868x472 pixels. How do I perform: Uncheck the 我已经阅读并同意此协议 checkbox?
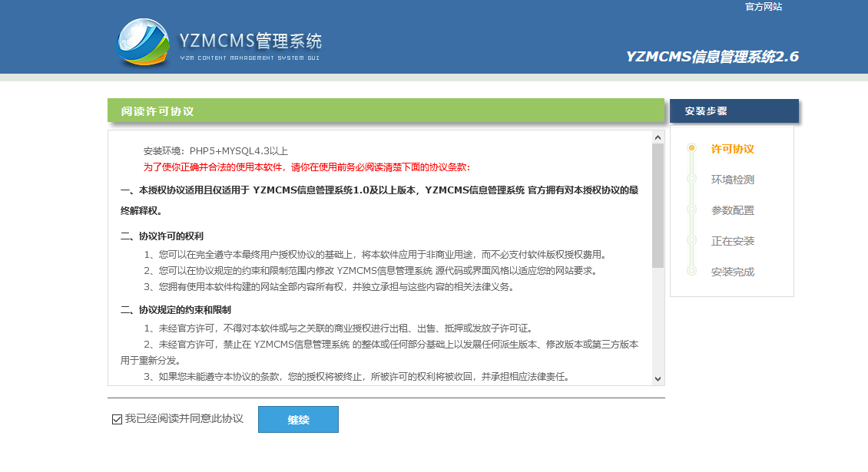click(x=117, y=419)
